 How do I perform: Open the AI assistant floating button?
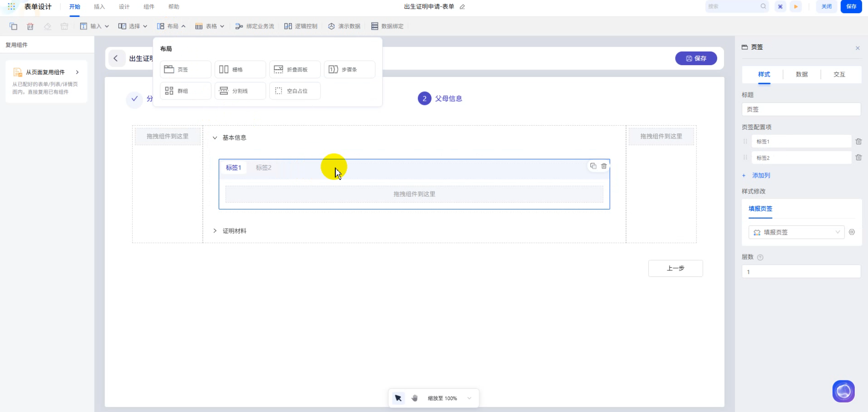pyautogui.click(x=843, y=391)
